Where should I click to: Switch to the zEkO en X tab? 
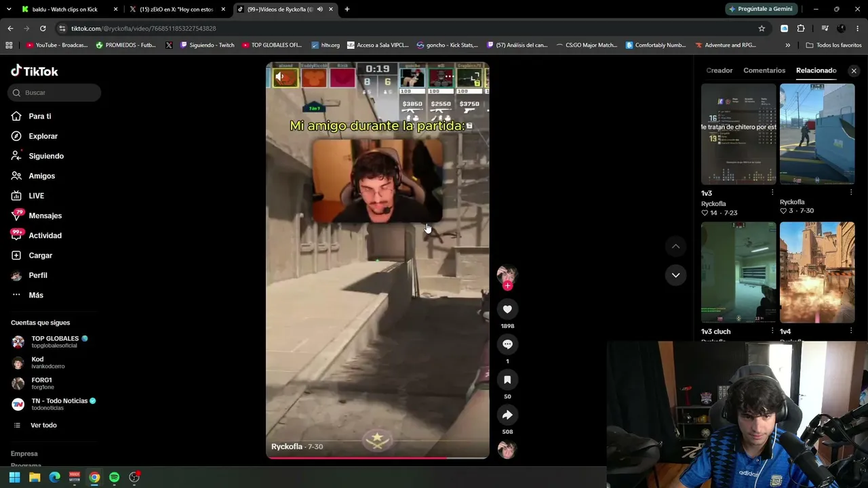tap(176, 9)
